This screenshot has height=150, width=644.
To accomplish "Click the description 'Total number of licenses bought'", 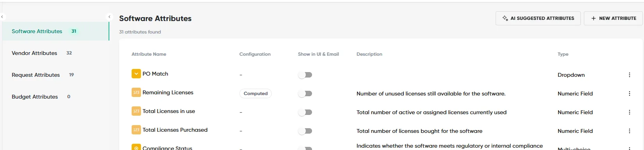I will (419, 131).
